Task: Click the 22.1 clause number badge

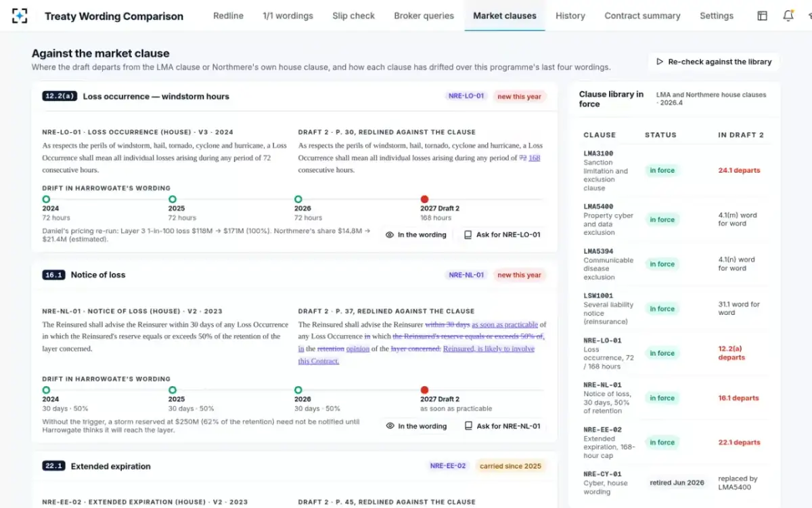Action: [53, 466]
